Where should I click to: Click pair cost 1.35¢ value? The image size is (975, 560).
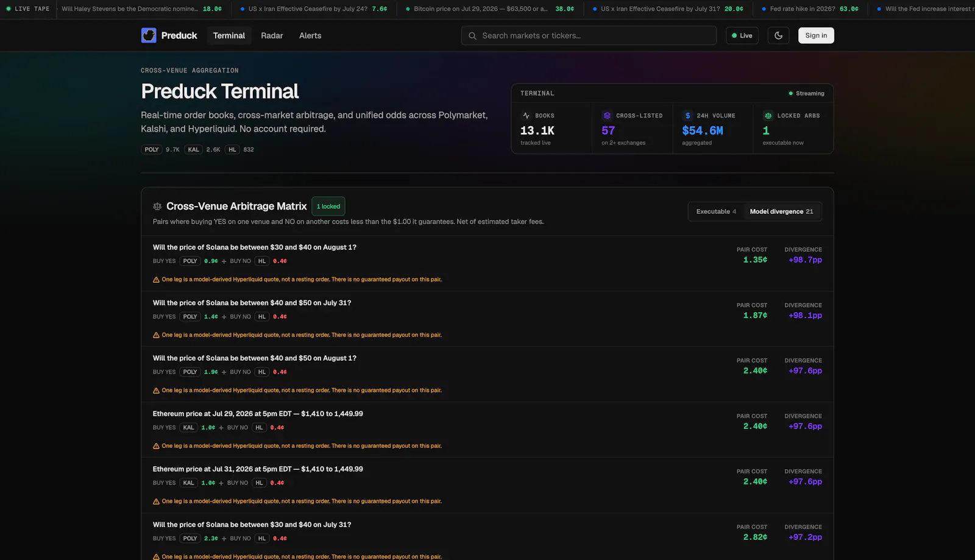[x=755, y=260]
